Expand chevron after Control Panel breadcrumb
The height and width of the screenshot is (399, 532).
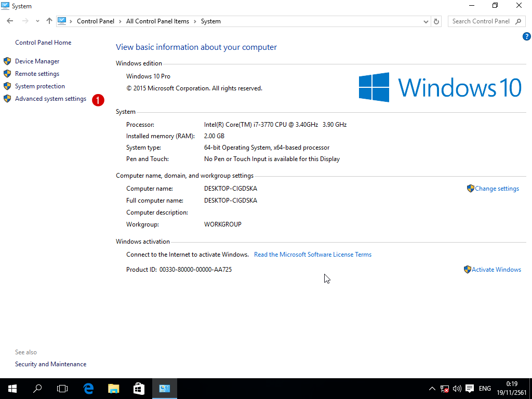click(120, 21)
